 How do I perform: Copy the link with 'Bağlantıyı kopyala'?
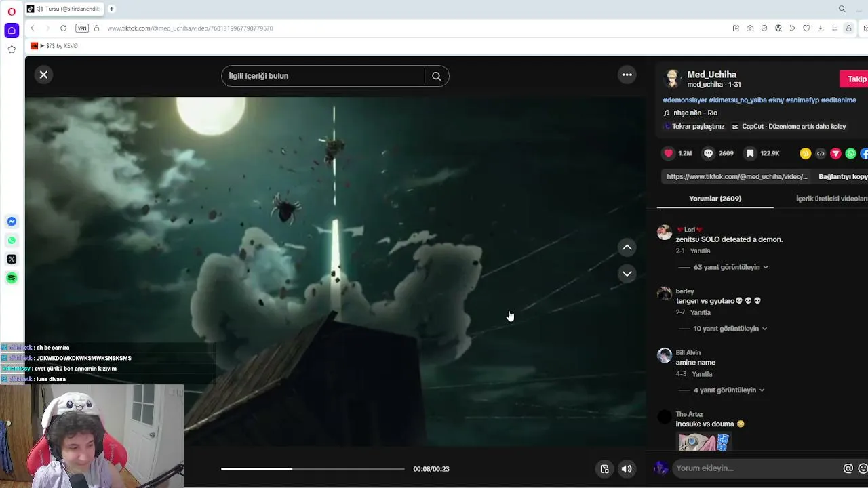tap(843, 176)
